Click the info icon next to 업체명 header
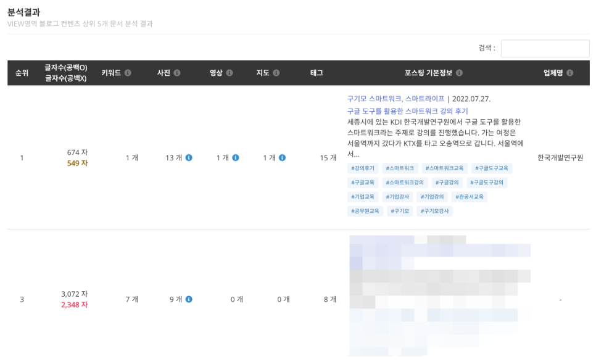This screenshot has height=364, width=596. [x=569, y=73]
